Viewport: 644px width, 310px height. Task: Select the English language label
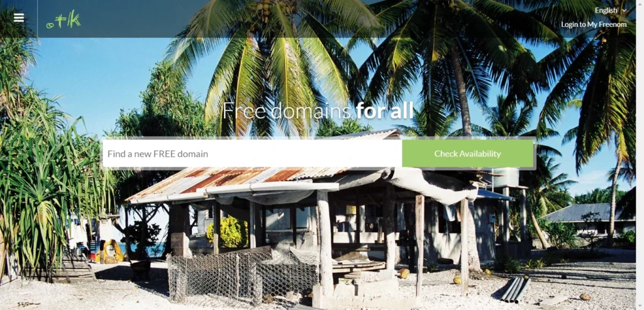pos(606,10)
